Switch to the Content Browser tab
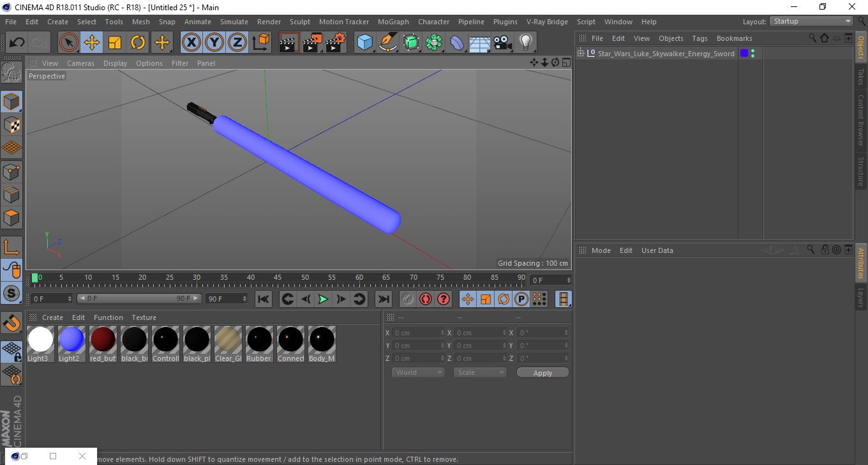The height and width of the screenshot is (465, 868). [x=860, y=121]
